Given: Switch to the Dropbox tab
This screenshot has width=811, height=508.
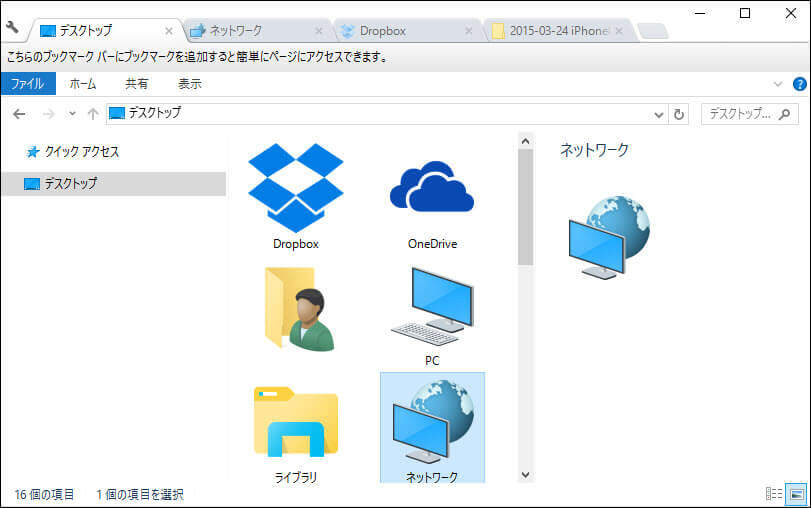Looking at the screenshot, I should point(407,31).
